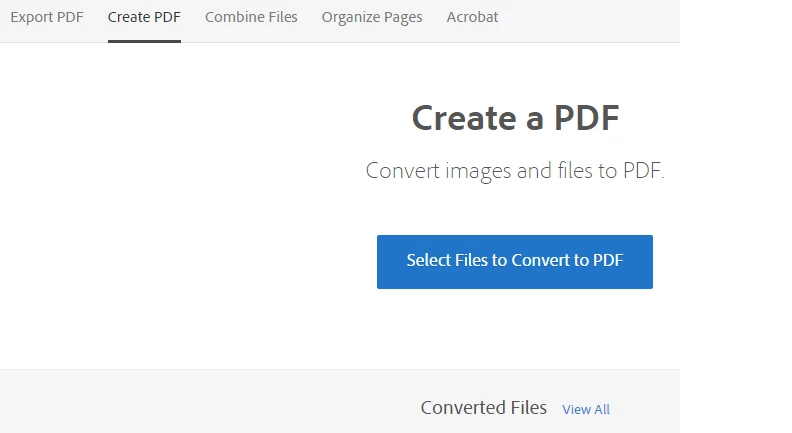Screen dimensions: 792x433
Task: Open the Acrobat tab
Action: (x=472, y=17)
